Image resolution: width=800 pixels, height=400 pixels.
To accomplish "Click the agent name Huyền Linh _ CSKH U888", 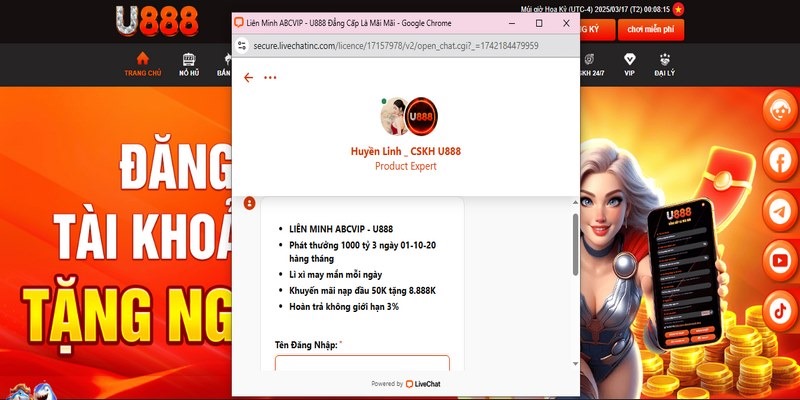I will click(x=406, y=152).
